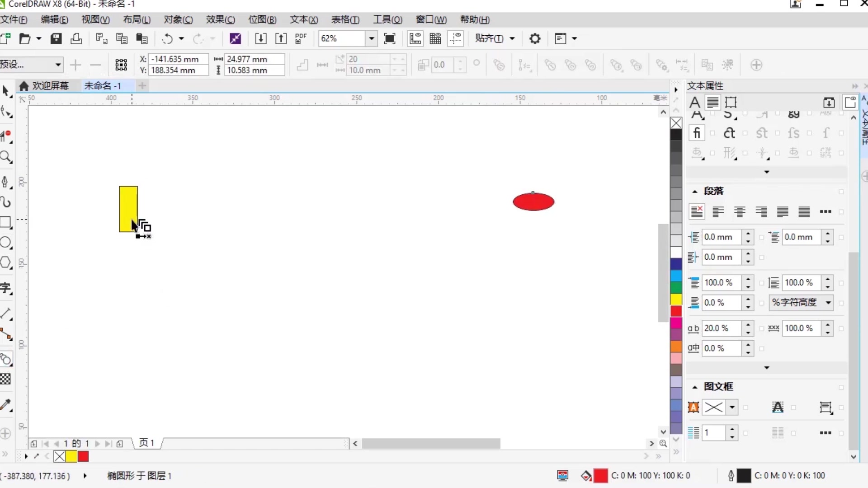Open the %字符高度 spacing units dropdown
This screenshot has width=868, height=488.
(828, 302)
